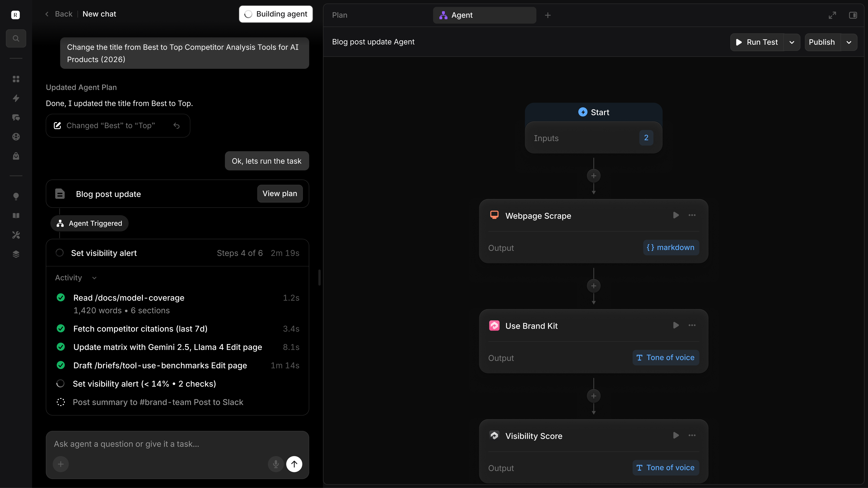Click Use Brand Kit Tone of voice tag
Screen dimensions: 868x488
pyautogui.click(x=666, y=358)
